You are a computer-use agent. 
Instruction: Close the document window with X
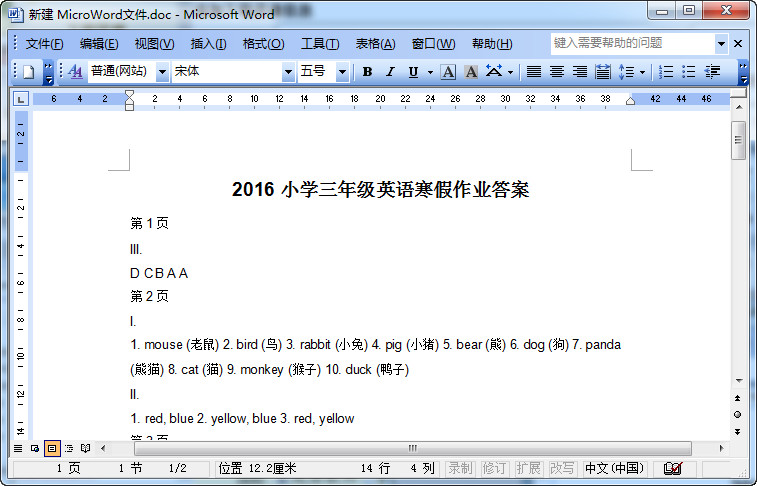point(738,44)
